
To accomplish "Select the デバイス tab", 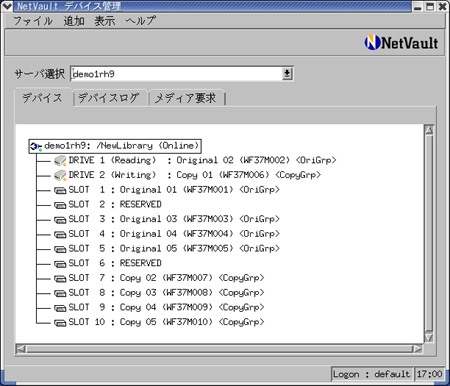I will tap(42, 98).
